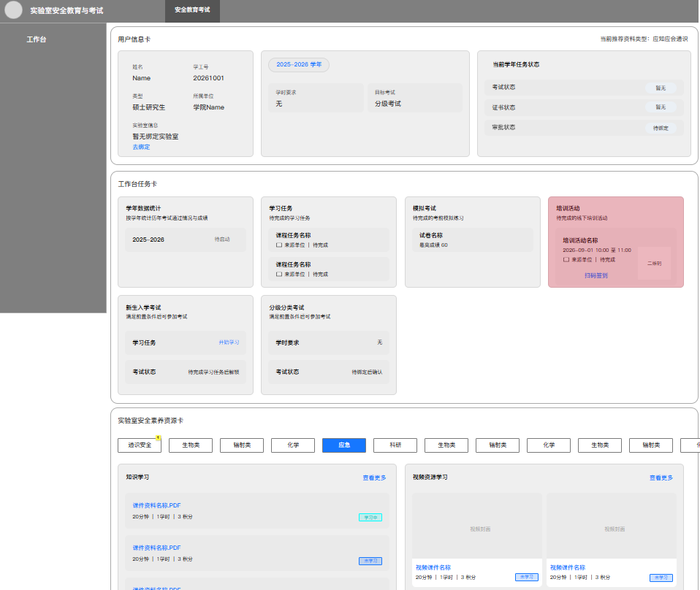
Task: Click the 去绑定 link in user info
Action: (x=141, y=147)
